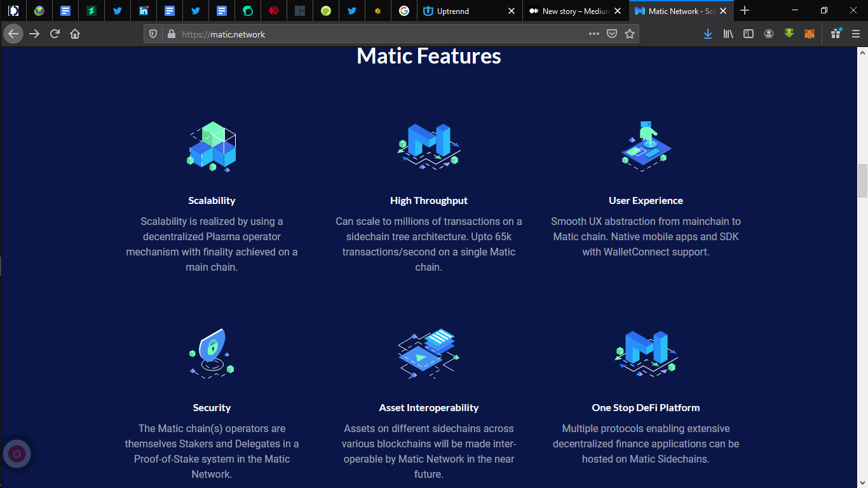This screenshot has height=488, width=868.
Task: Select the Matic Network tab
Action: click(681, 11)
